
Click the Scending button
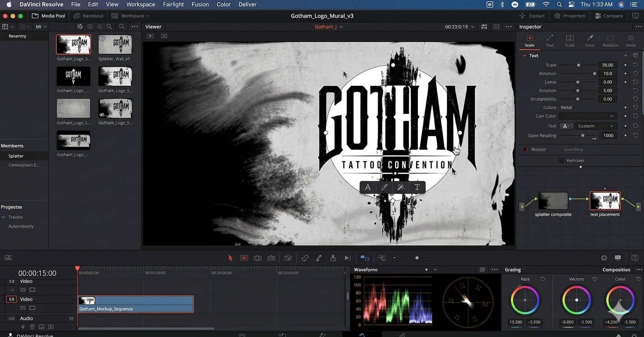[573, 150]
